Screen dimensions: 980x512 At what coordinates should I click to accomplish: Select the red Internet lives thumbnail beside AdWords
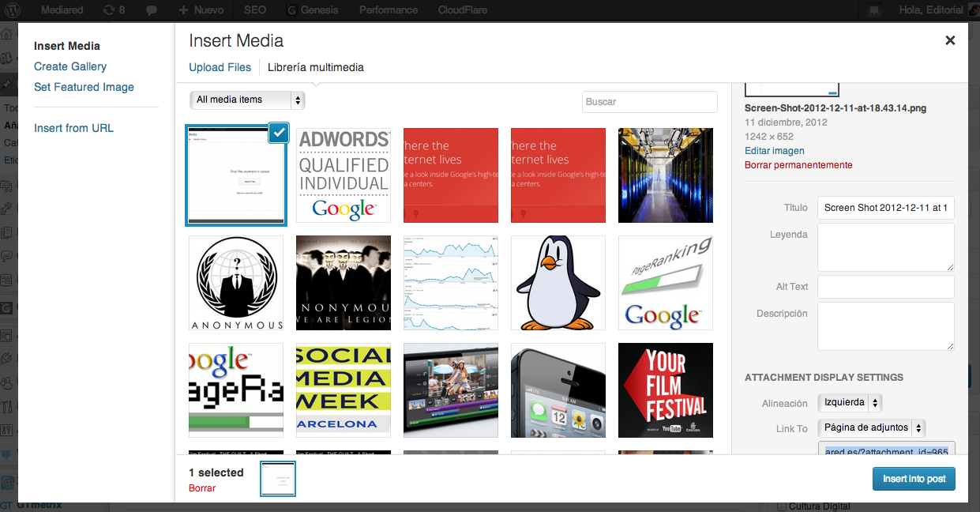pos(451,175)
